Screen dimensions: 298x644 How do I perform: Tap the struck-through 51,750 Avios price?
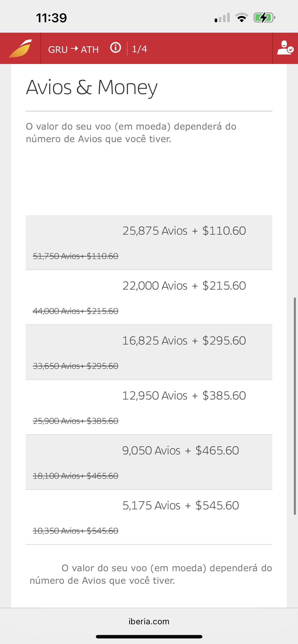pyautogui.click(x=76, y=256)
